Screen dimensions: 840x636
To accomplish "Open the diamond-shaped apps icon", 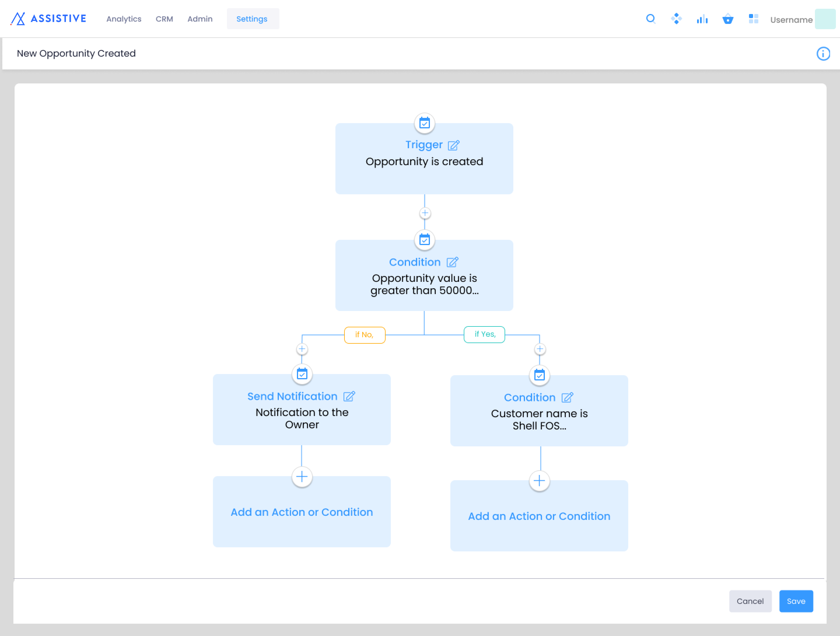I will 676,19.
